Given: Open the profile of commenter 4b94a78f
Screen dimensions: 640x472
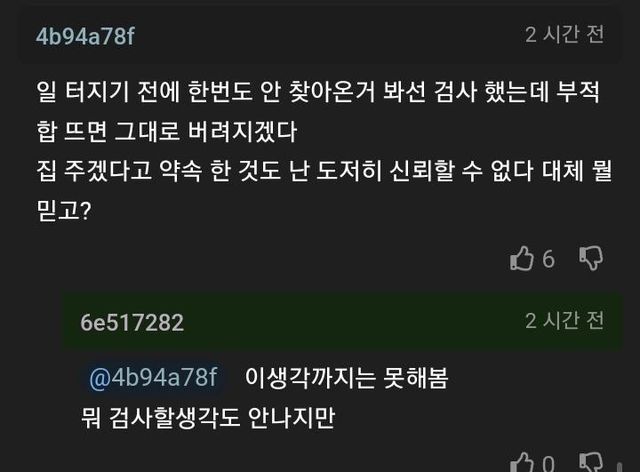Looking at the screenshot, I should point(85,36).
